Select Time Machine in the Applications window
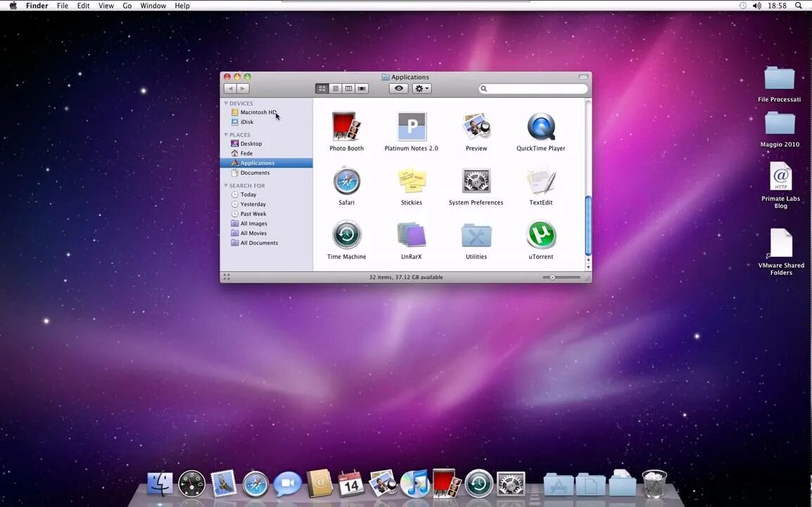The image size is (812, 507). coord(346,234)
